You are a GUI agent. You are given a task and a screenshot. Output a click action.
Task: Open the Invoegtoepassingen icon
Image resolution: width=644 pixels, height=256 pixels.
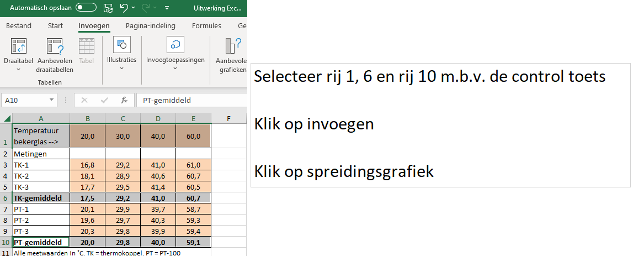click(x=175, y=45)
